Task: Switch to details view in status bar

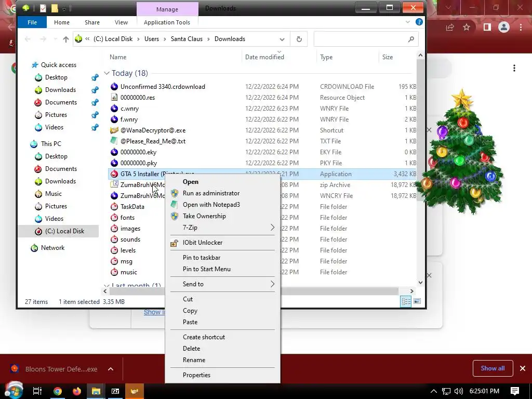Action: click(406, 301)
